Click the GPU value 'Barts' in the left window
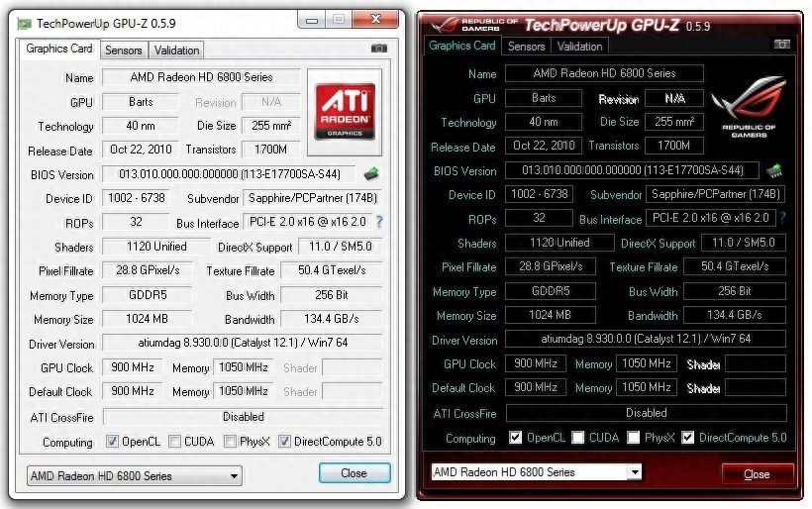The image size is (812, 509). pyautogui.click(x=141, y=101)
